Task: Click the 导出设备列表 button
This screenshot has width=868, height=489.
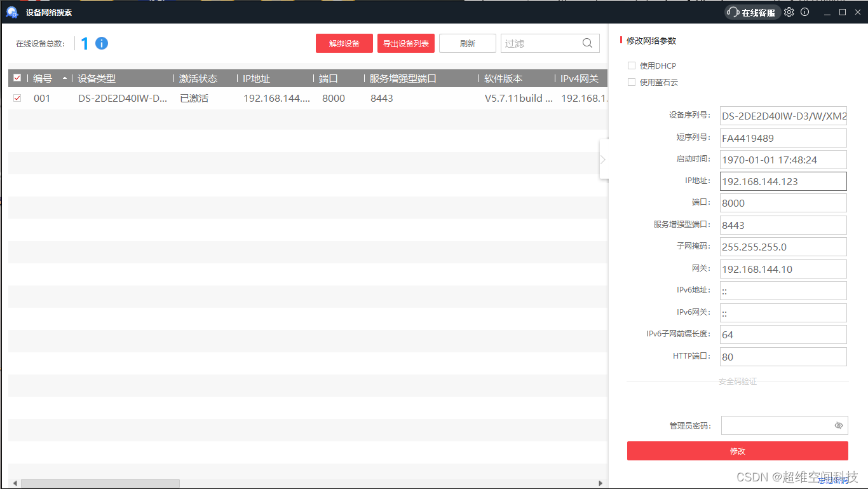Action: point(406,43)
